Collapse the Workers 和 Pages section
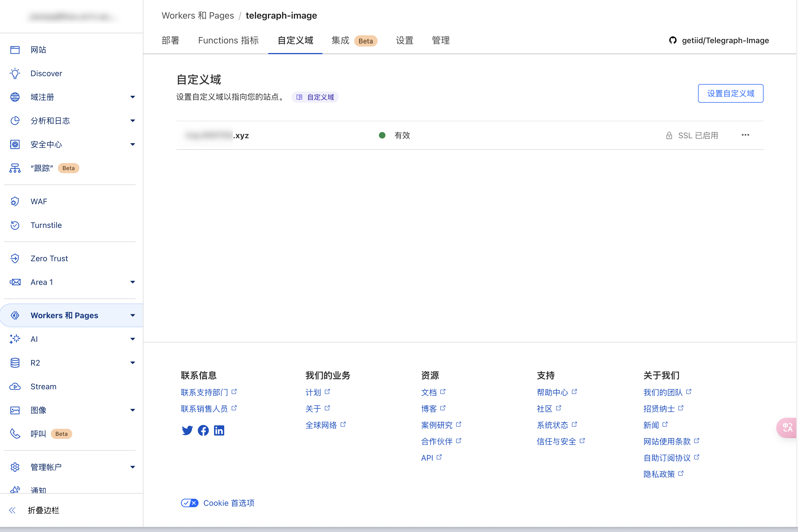 [133, 315]
